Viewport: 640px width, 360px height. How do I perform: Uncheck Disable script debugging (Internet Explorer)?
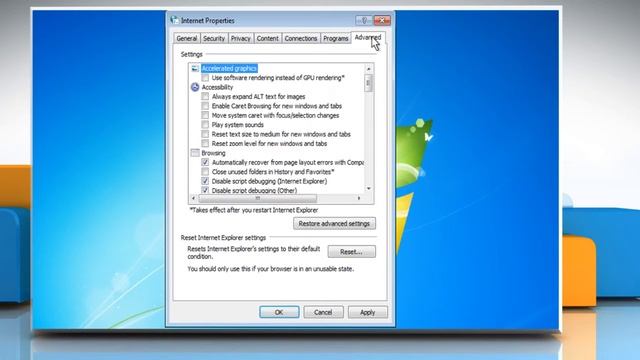[205, 181]
